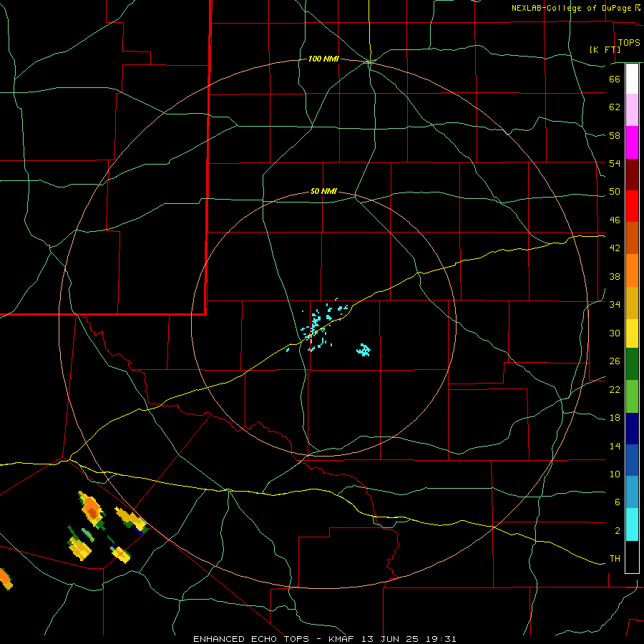Click the "30" legend value
Screen dimensions: 644x644
pos(615,333)
